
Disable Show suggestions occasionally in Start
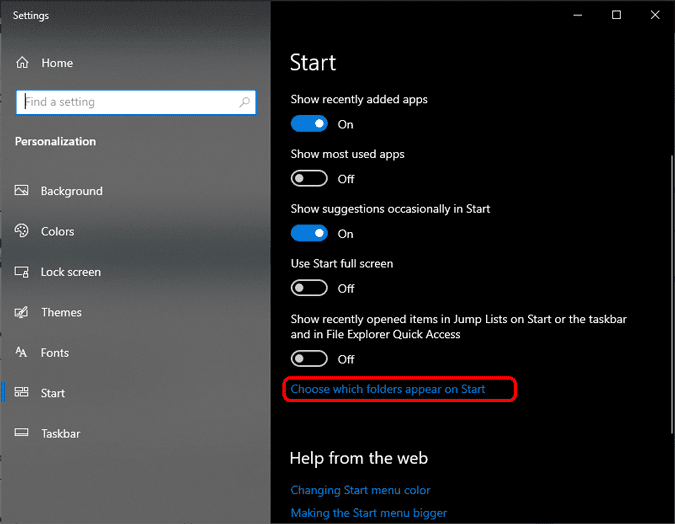(309, 233)
